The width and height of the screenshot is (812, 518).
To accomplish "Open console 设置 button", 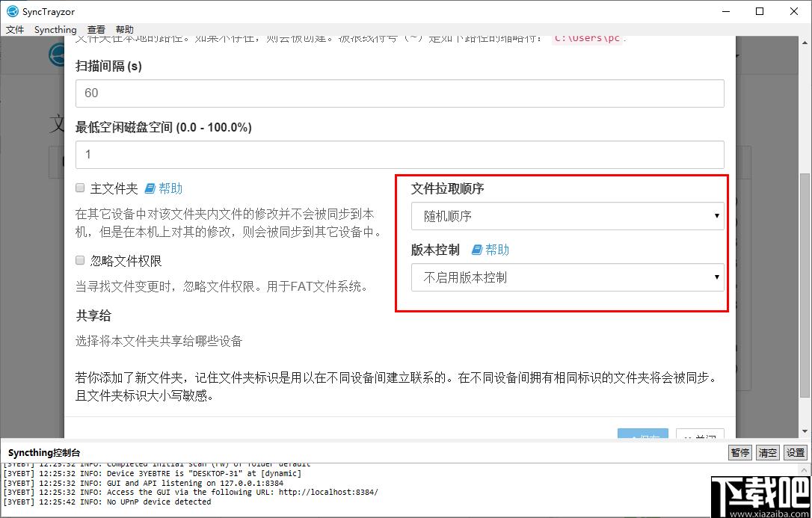I will coord(796,453).
